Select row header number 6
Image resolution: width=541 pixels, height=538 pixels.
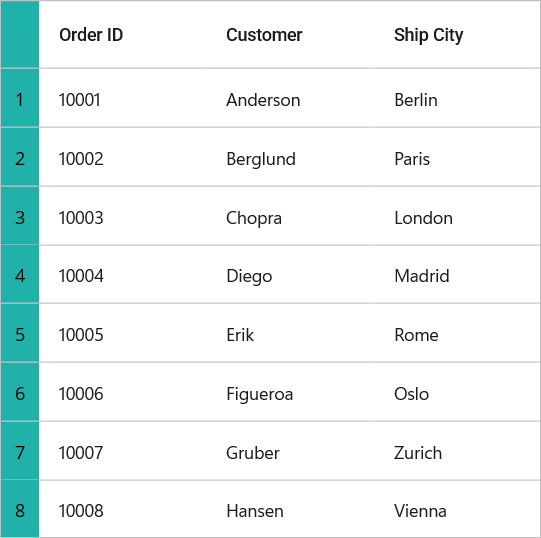point(20,392)
